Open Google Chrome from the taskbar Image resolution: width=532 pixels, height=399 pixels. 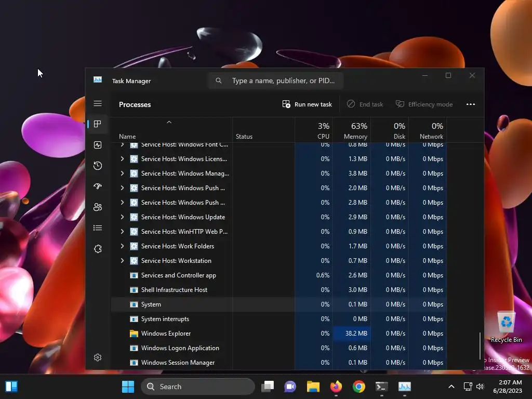tap(358, 387)
